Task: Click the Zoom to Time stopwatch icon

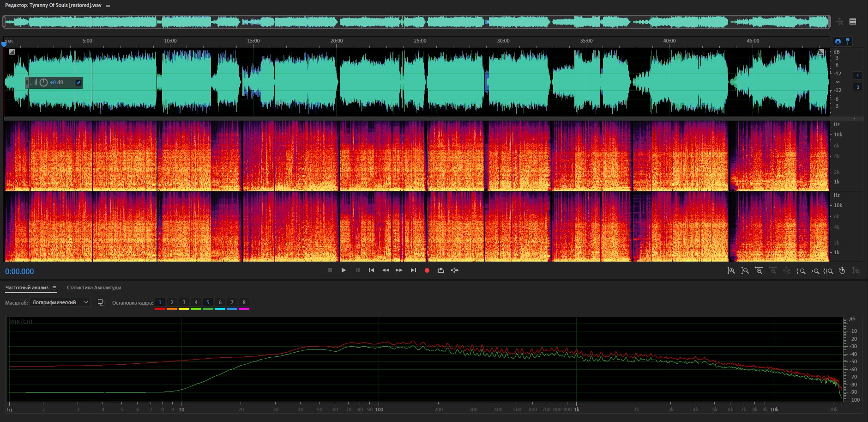Action: coord(842,271)
